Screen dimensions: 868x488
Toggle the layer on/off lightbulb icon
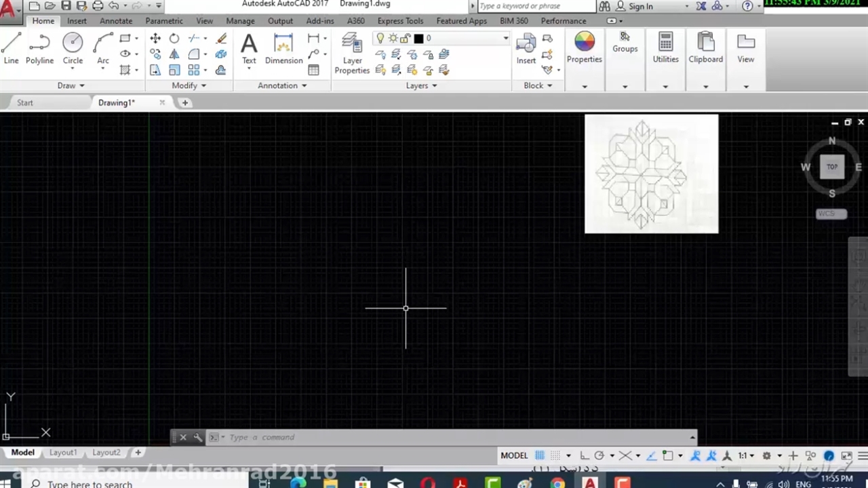[x=380, y=39]
